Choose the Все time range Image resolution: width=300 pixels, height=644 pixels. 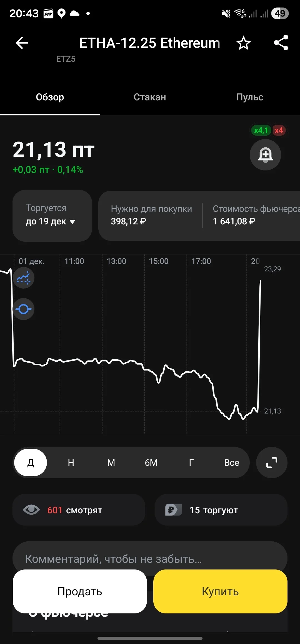[x=231, y=462]
